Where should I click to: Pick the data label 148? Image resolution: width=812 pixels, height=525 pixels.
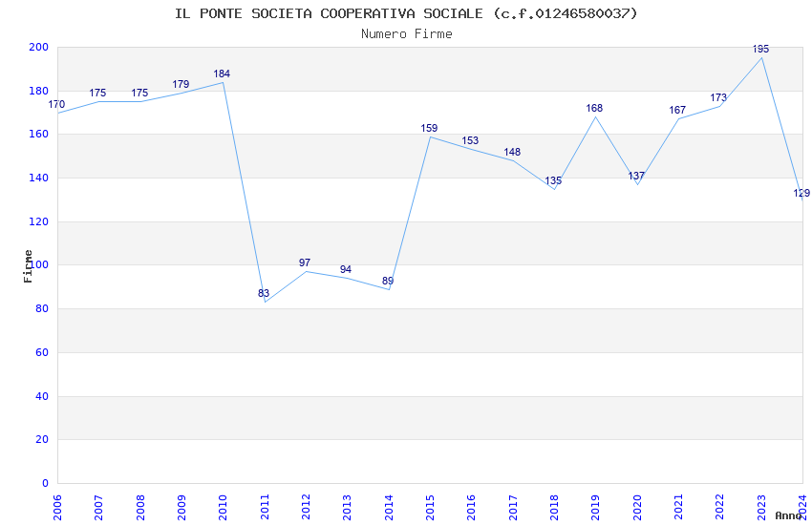(x=512, y=152)
